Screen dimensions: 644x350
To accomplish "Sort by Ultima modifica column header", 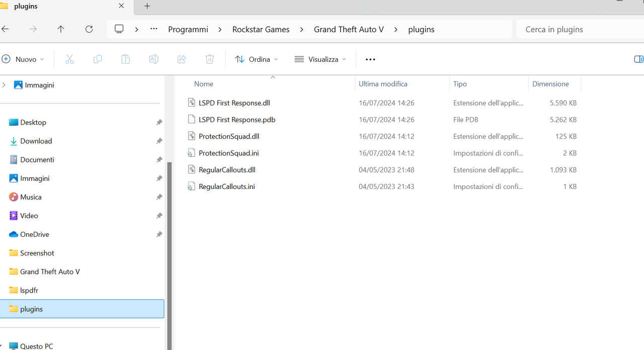I will coord(383,84).
